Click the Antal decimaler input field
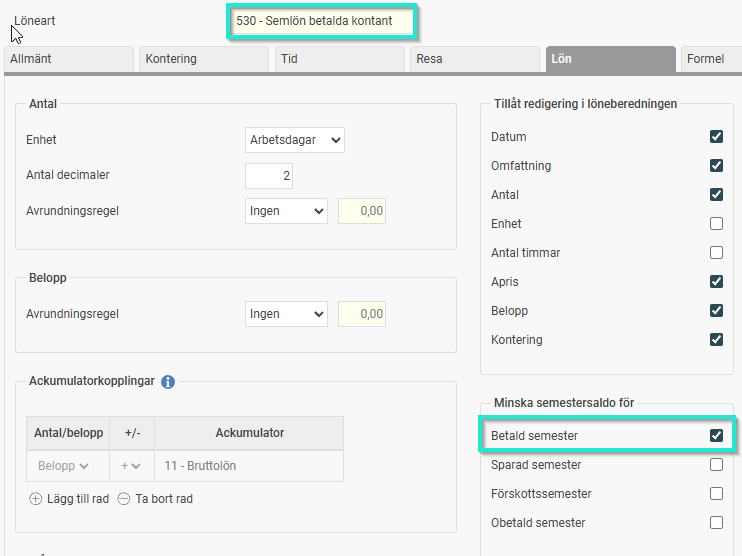Image resolution: width=742 pixels, height=556 pixels. coord(268,176)
